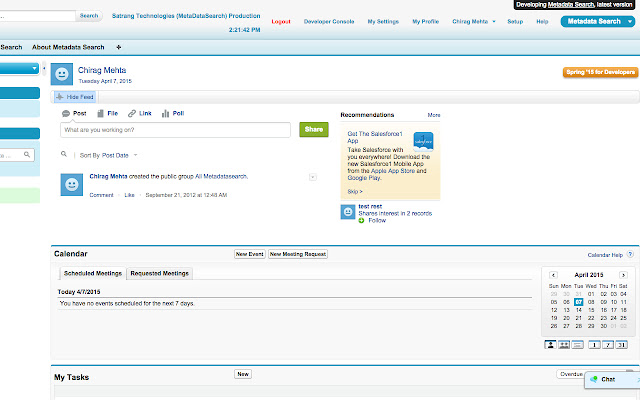640x400 pixels.
Task: Skip the Salesforce1 recommendation
Action: 355,191
